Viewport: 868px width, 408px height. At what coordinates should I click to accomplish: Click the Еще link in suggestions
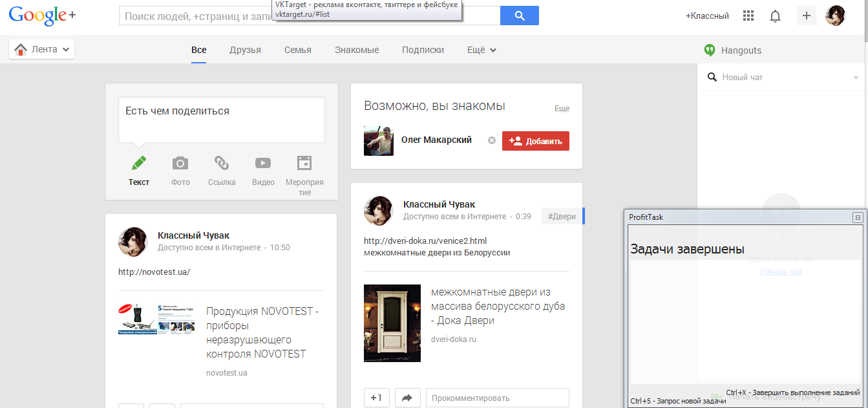tap(562, 109)
